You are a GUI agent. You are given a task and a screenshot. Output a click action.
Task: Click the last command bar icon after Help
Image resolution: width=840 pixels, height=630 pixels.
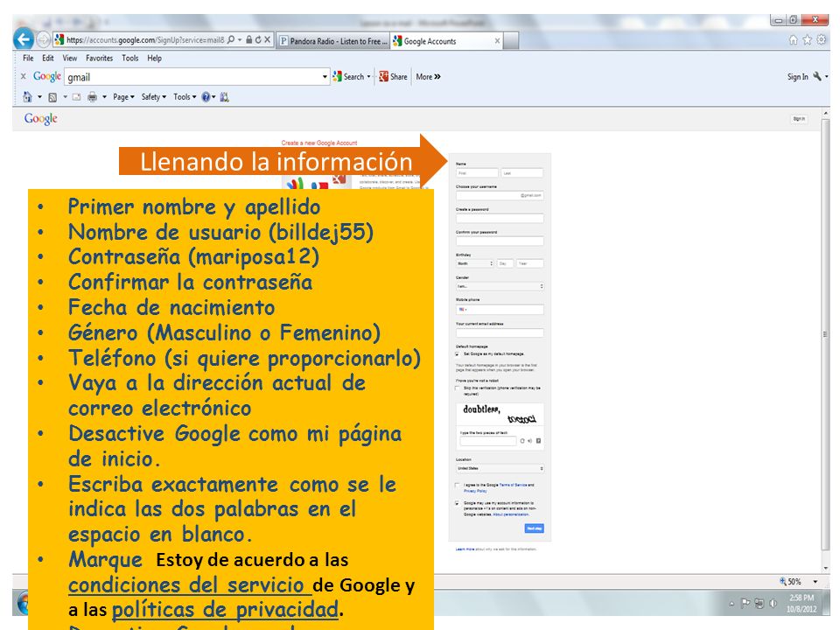pyautogui.click(x=225, y=97)
